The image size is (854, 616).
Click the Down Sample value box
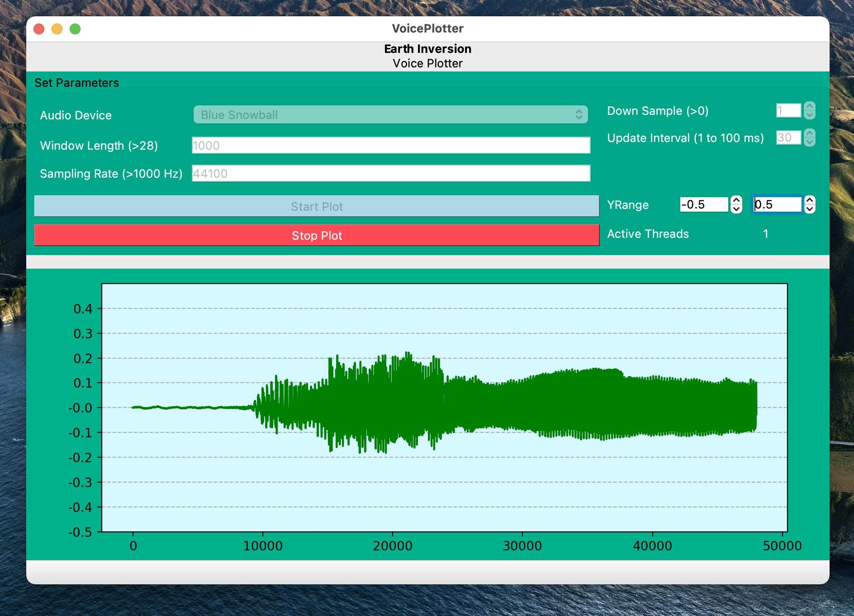click(789, 110)
